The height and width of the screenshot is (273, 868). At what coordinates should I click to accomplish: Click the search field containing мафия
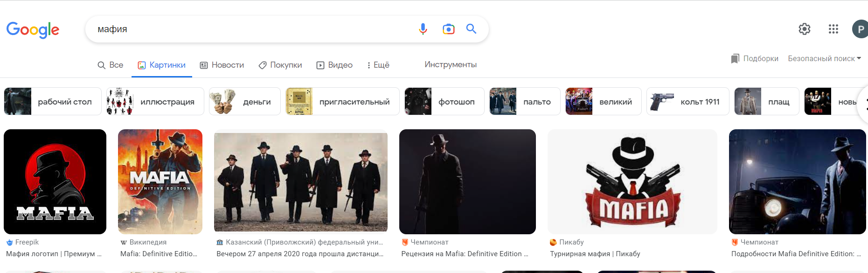click(252, 29)
